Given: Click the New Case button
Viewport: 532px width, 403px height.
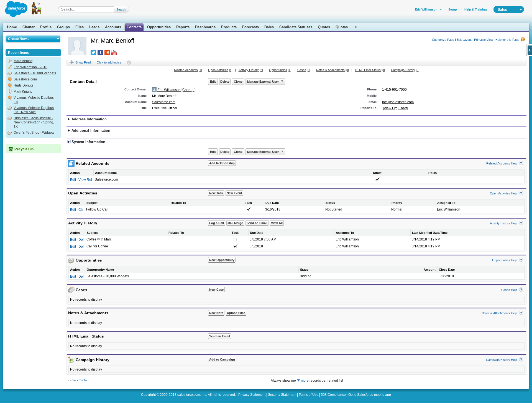Looking at the screenshot, I should point(216,290).
